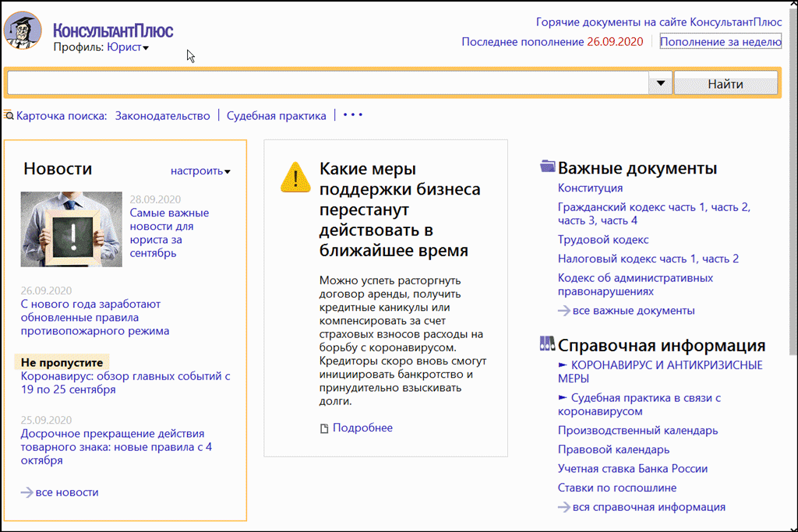
Task: Open the Законодательство search card
Action: click(x=162, y=116)
